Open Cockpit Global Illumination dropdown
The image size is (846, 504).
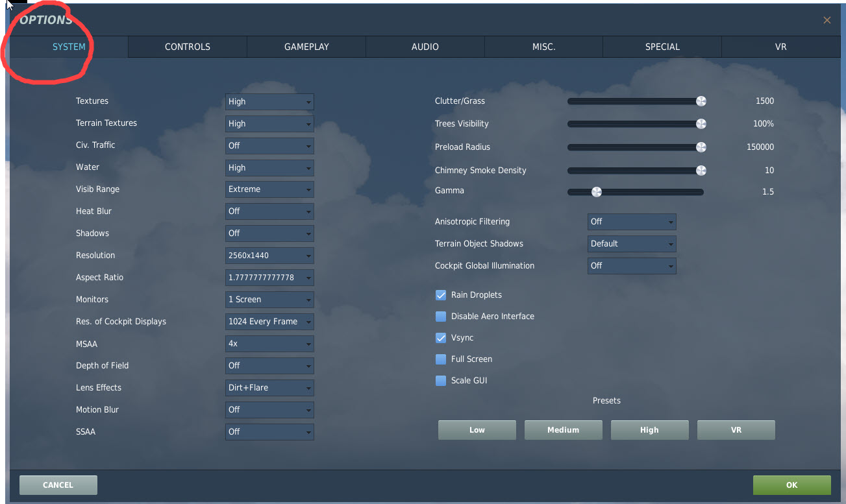632,266
